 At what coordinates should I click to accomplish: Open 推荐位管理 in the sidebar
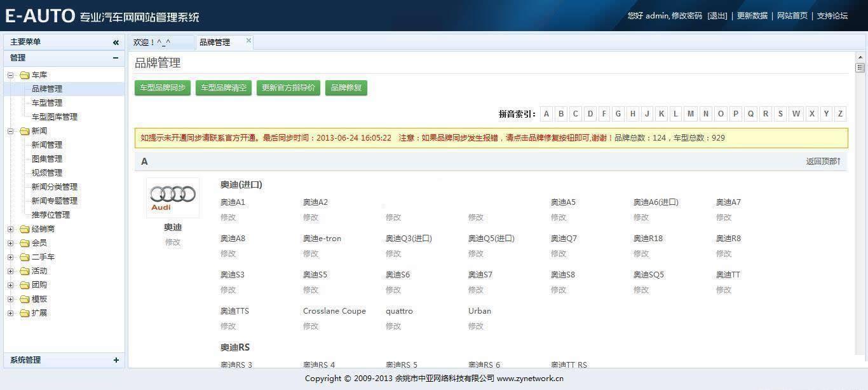pyautogui.click(x=51, y=215)
